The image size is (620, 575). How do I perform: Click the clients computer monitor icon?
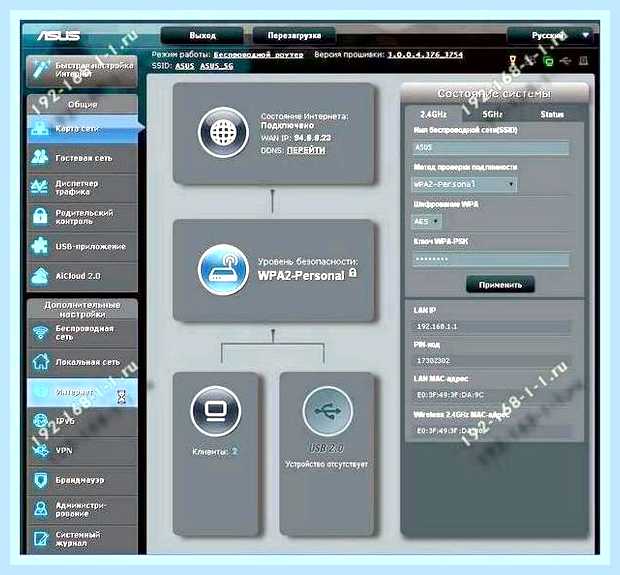coord(216,411)
